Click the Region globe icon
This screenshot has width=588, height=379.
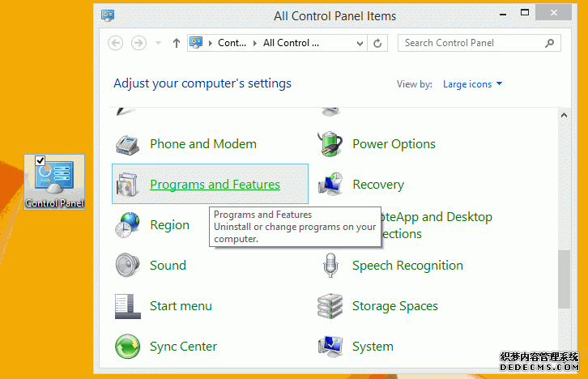(x=127, y=225)
